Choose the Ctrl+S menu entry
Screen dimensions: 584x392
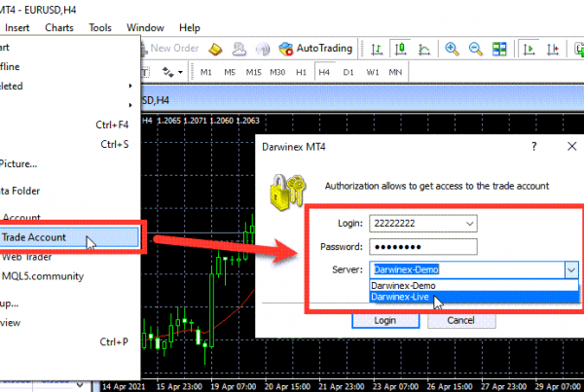click(x=70, y=144)
